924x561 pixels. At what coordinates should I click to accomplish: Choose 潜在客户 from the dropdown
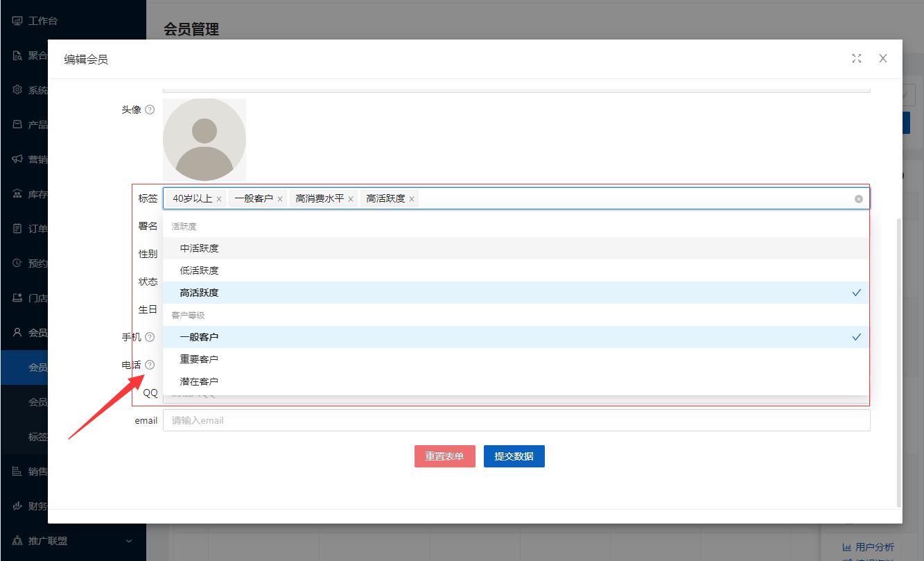click(516, 381)
